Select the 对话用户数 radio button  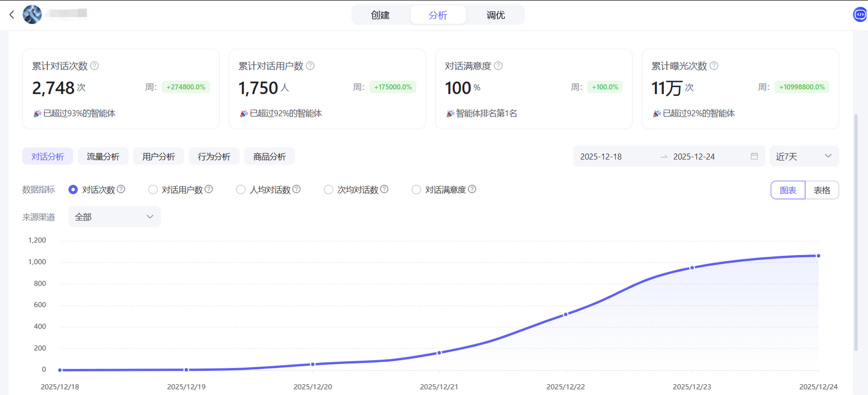coord(153,190)
